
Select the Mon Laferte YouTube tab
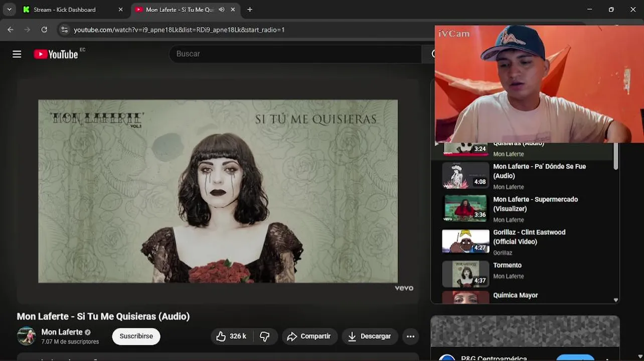coord(180,10)
